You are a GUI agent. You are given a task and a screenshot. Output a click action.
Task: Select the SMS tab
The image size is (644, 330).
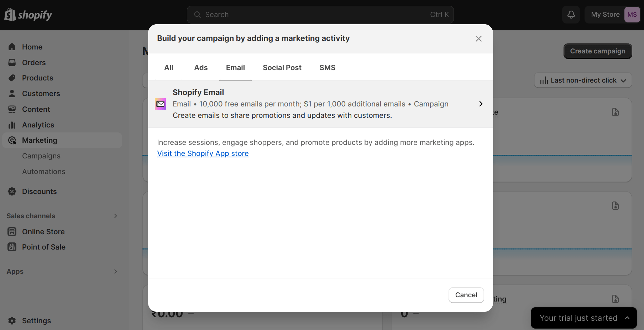click(327, 67)
